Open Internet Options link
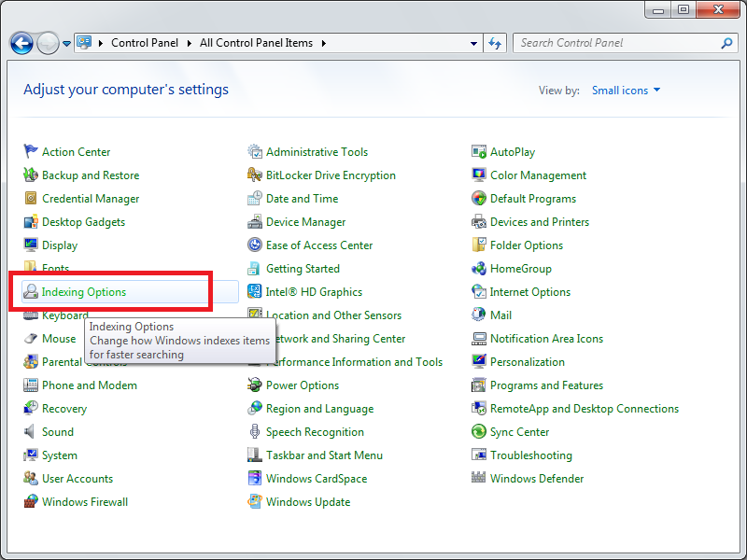This screenshot has width=747, height=560. click(530, 292)
